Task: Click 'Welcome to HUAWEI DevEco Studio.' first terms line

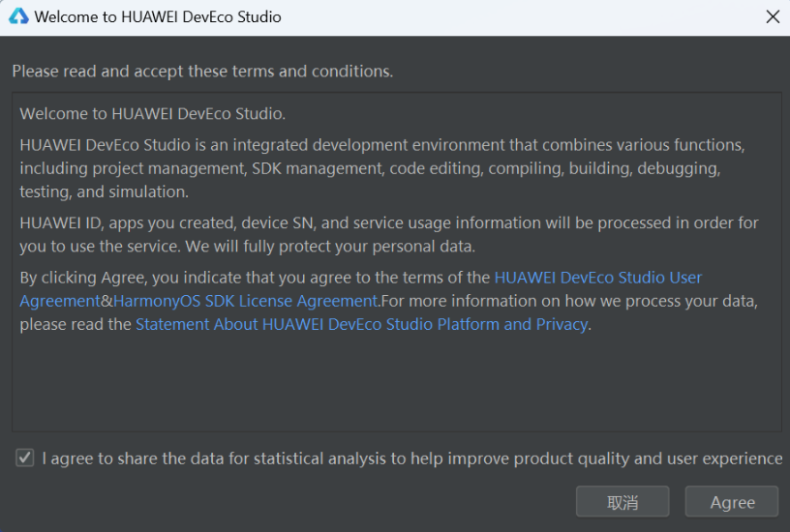Action: click(153, 114)
